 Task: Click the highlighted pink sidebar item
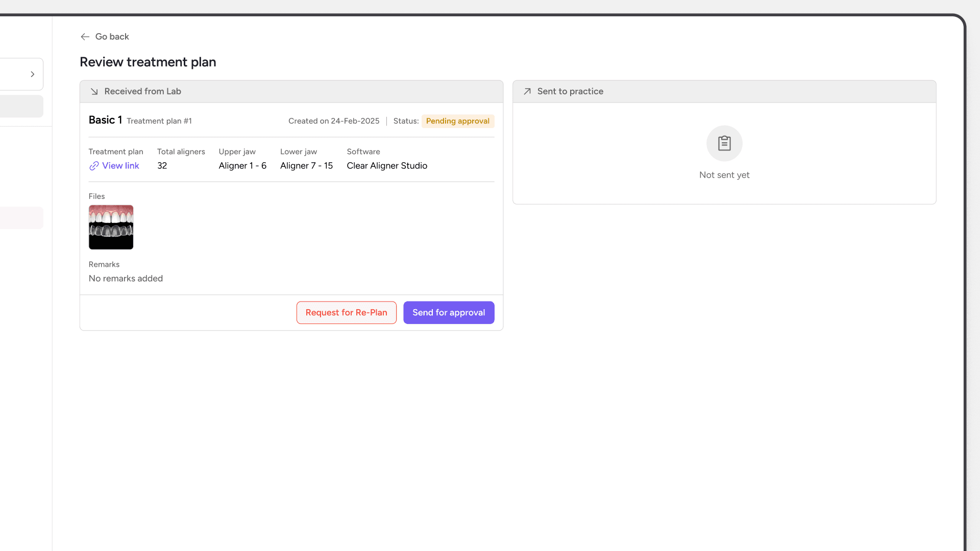coord(21,218)
